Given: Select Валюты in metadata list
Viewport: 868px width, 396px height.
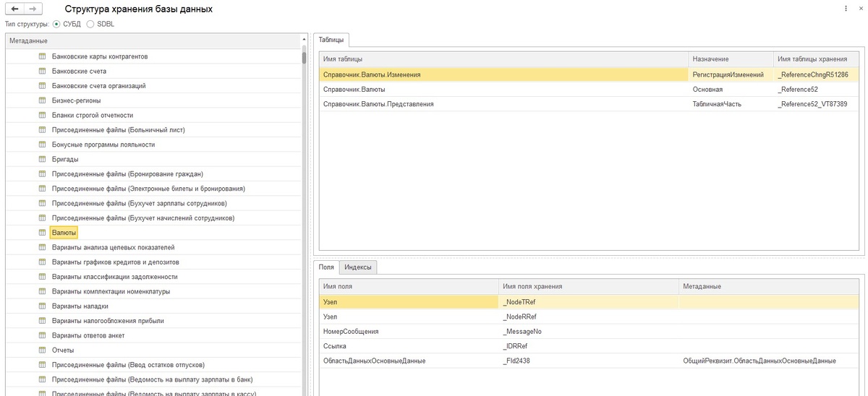Looking at the screenshot, I should coord(64,233).
